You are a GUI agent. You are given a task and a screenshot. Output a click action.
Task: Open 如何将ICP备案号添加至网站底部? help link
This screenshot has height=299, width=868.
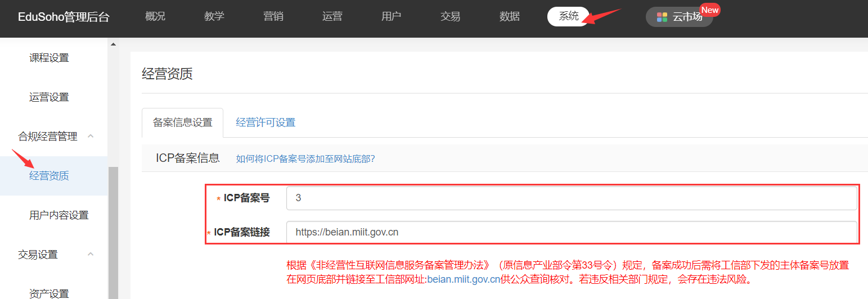[305, 159]
